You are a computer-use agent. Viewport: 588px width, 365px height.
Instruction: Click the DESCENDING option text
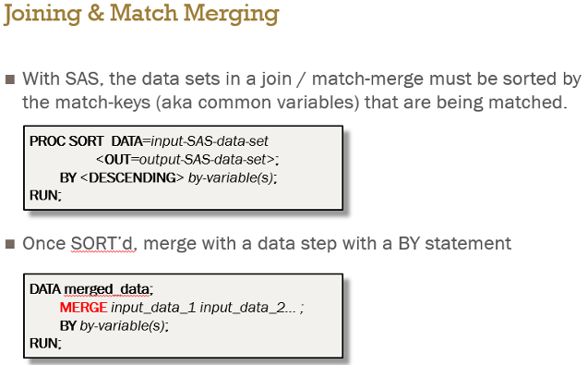pos(132,177)
